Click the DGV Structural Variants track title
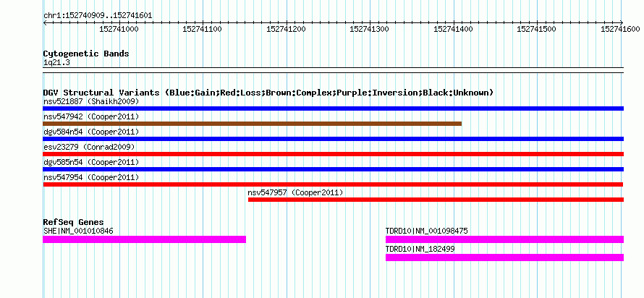644x298 pixels. point(268,93)
